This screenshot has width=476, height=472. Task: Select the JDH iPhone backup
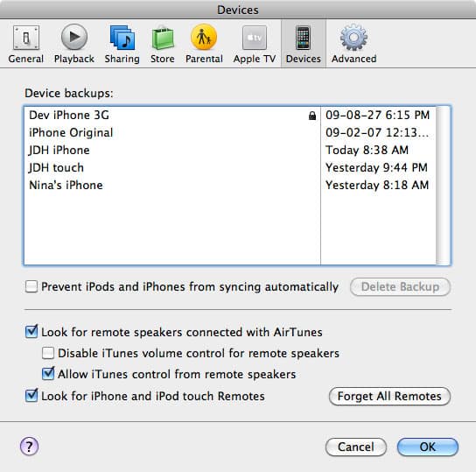pyautogui.click(x=230, y=150)
